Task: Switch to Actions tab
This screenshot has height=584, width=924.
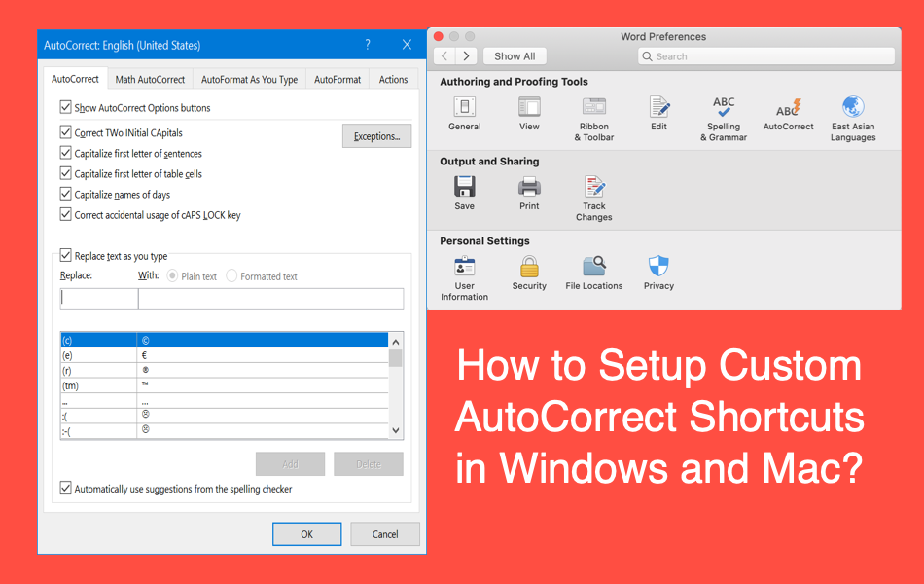Action: coord(393,79)
